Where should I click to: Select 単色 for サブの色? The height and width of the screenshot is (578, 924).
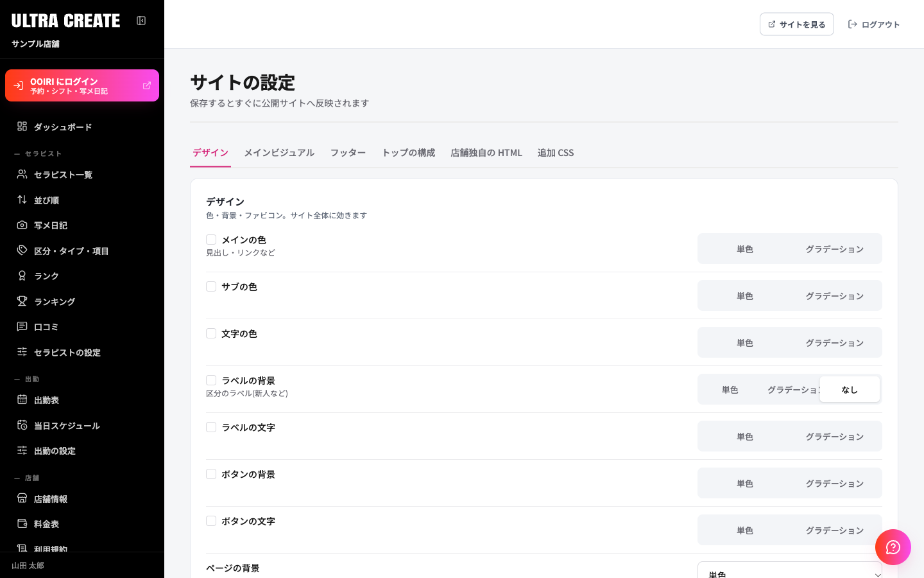745,296
